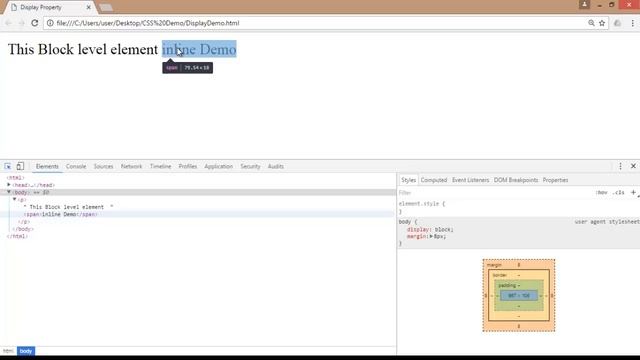
Task: Open the Application tab
Action: [218, 167]
